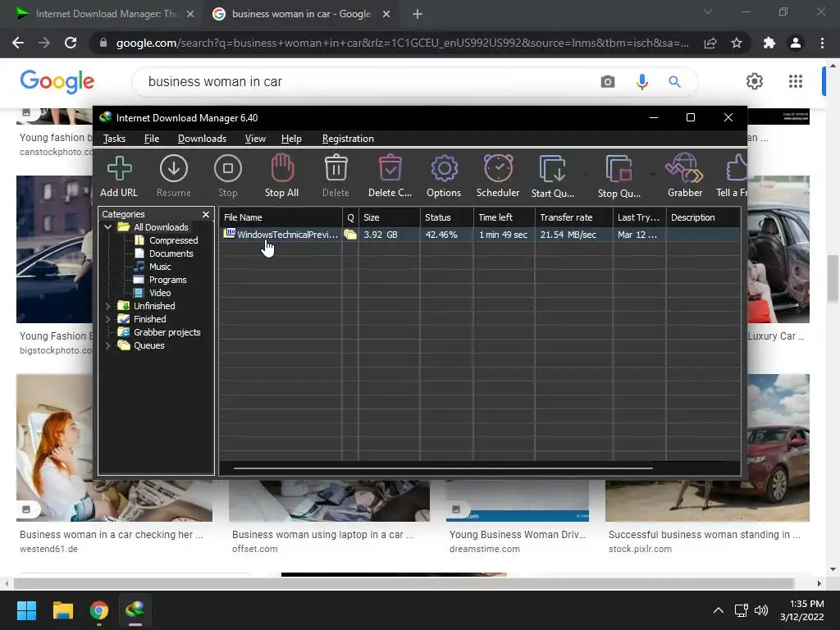Sort by Transfer rate column header
The image size is (840, 630).
(573, 217)
